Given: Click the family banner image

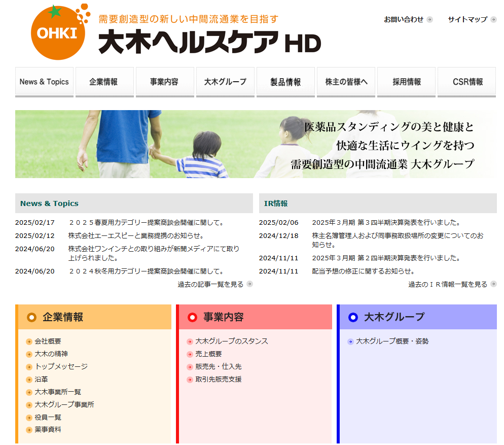Looking at the screenshot, I should [256, 144].
